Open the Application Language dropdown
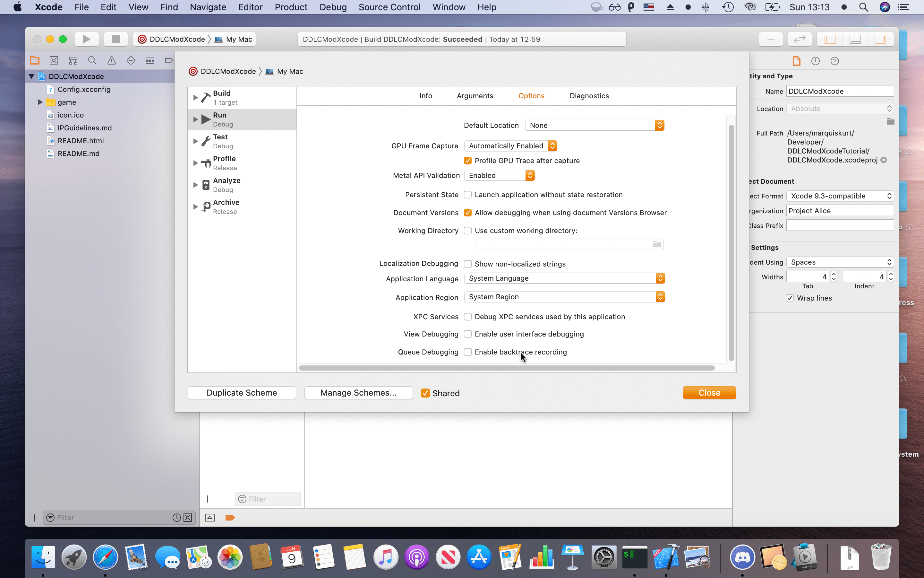Image resolution: width=924 pixels, height=578 pixels. [x=564, y=278]
